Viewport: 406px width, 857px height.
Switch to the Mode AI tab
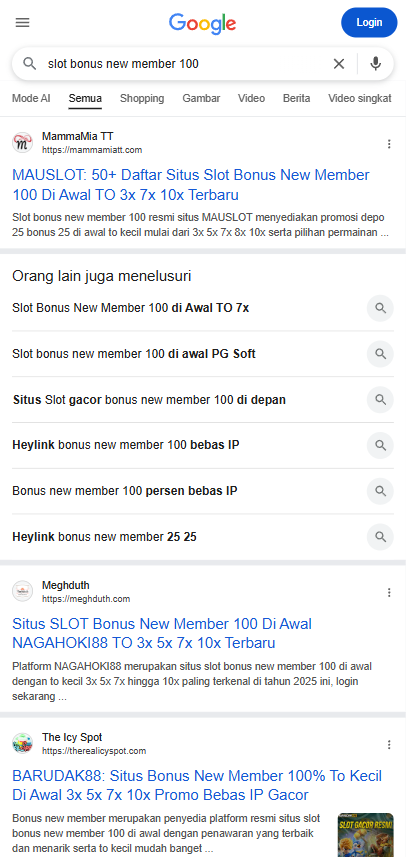[31, 98]
